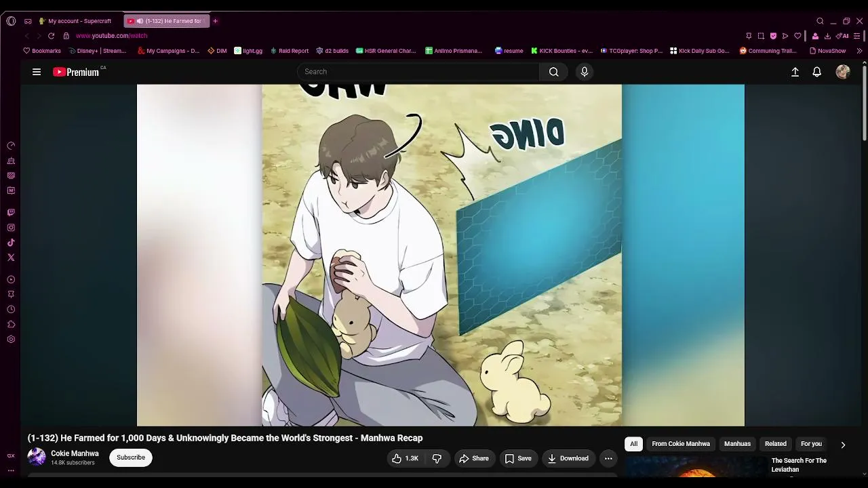This screenshot has width=868, height=488.
Task: Open Instagram in the Opera sidebar
Action: point(11,228)
